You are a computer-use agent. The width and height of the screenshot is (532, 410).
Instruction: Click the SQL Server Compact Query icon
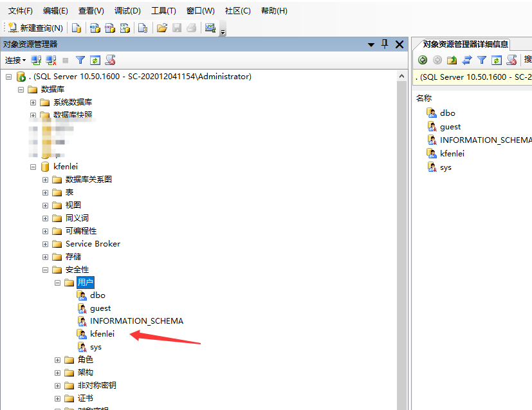143,28
